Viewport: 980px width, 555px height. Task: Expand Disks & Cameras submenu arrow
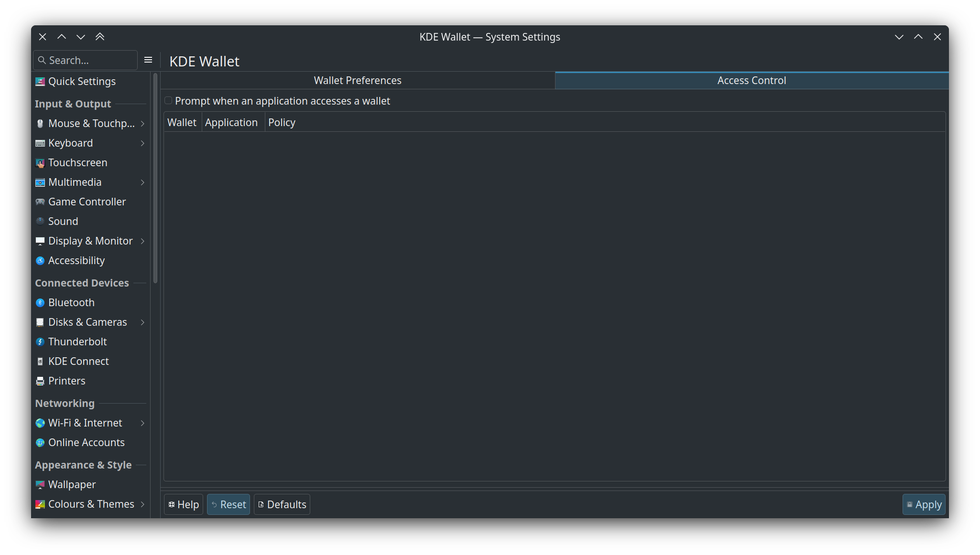142,322
